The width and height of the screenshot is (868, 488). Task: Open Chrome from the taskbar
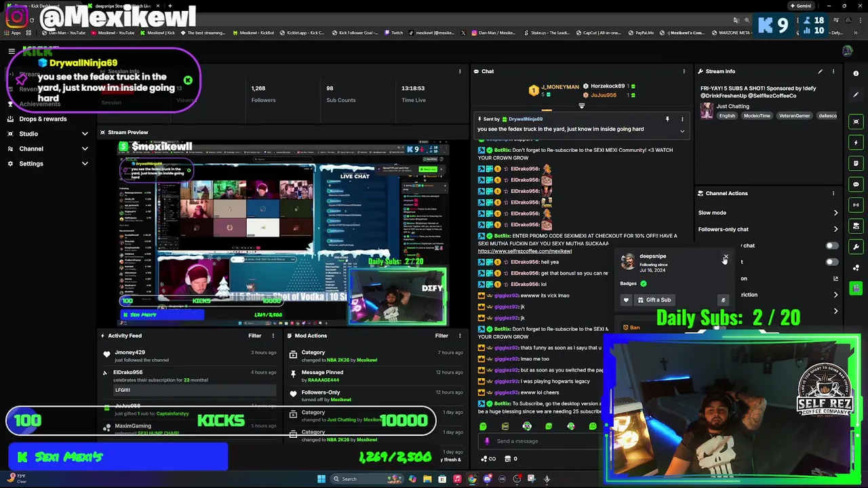coord(472,479)
